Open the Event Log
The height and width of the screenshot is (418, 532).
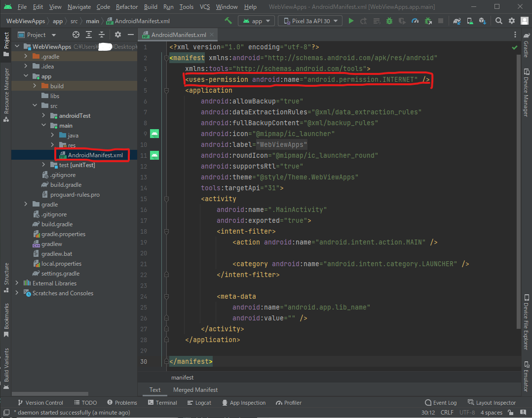(441, 403)
